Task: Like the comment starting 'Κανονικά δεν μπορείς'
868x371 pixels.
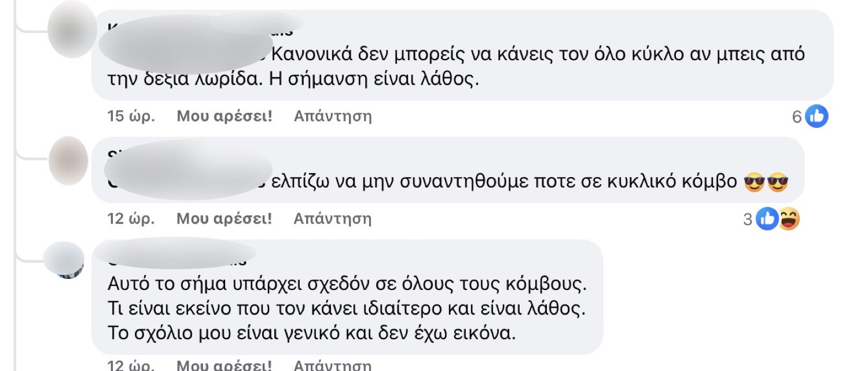Action: [x=224, y=116]
